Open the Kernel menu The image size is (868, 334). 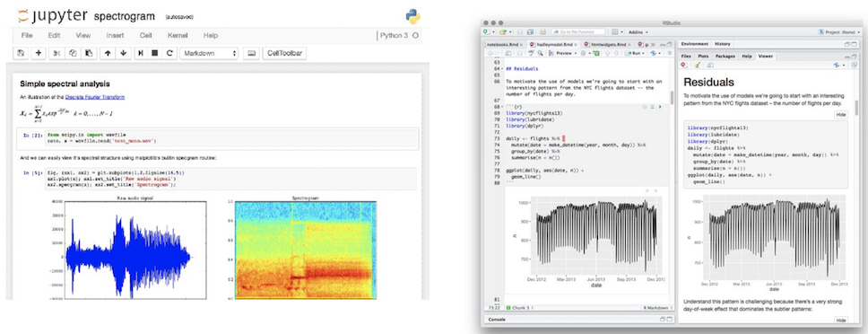tap(178, 35)
